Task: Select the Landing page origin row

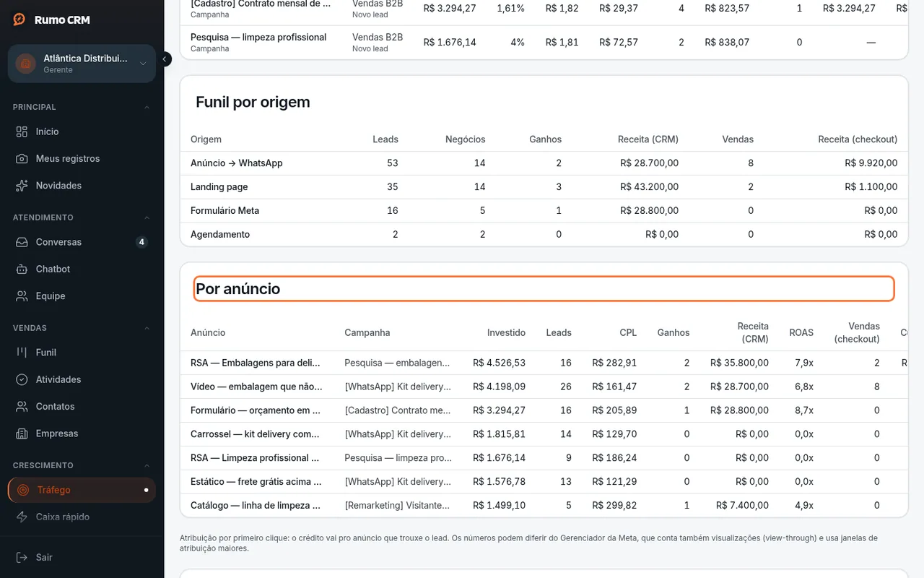Action: [x=544, y=187]
